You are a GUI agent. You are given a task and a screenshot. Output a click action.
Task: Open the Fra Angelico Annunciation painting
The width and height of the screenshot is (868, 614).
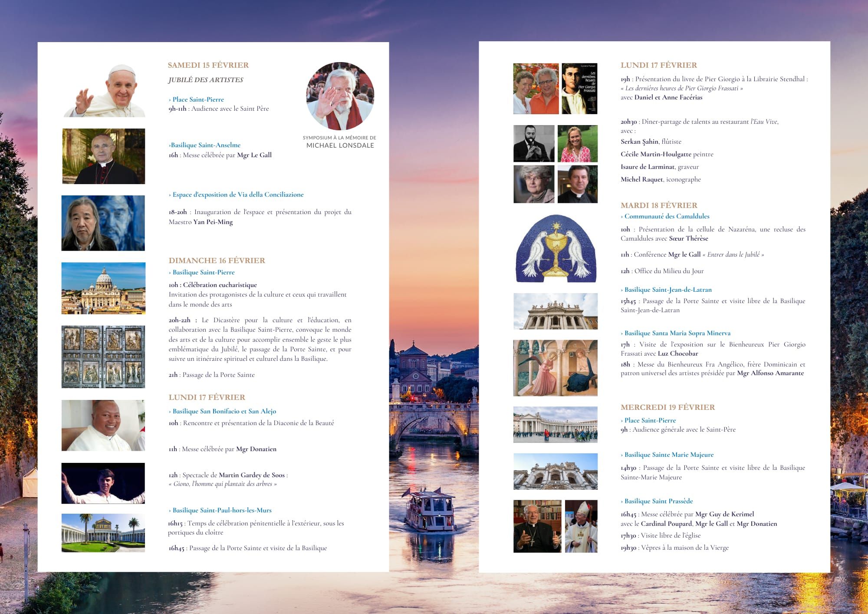[x=556, y=368]
